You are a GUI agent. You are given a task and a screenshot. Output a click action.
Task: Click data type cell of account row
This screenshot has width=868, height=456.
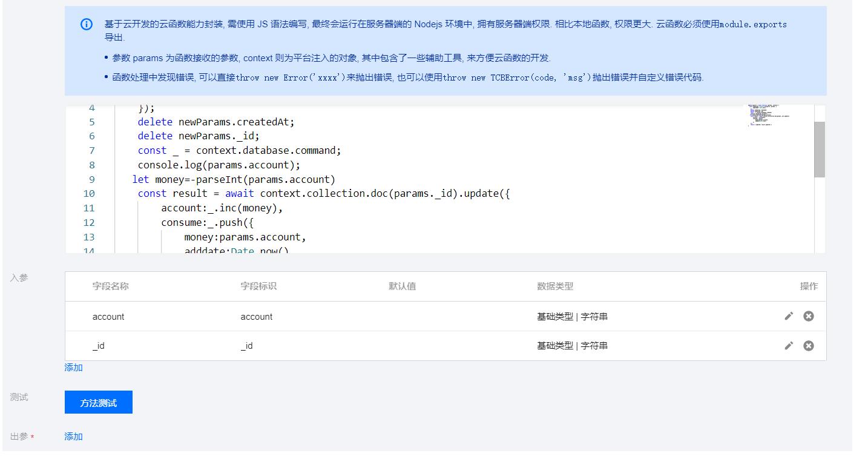point(572,317)
